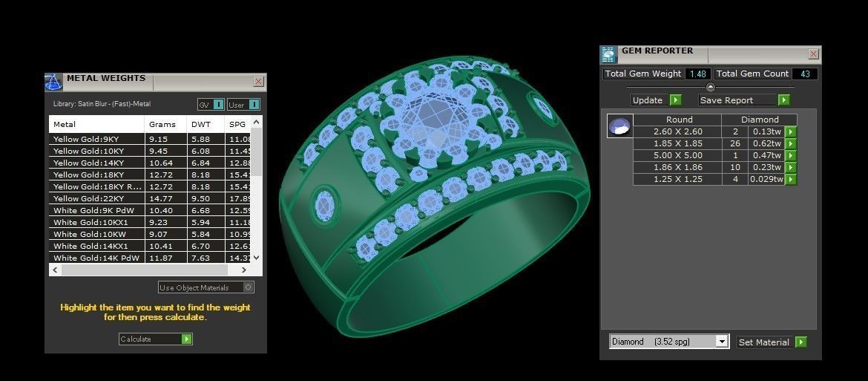The height and width of the screenshot is (381, 868).
Task: Click the Total Gem Count value field
Action: (x=805, y=74)
